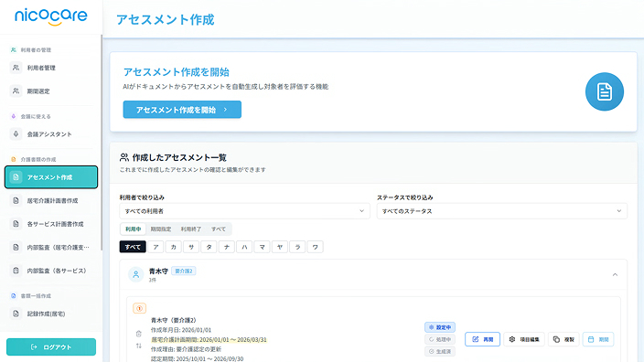The height and width of the screenshot is (362, 644).
Task: Click the microphone icon for 会議アシスタント
Action: 16,133
